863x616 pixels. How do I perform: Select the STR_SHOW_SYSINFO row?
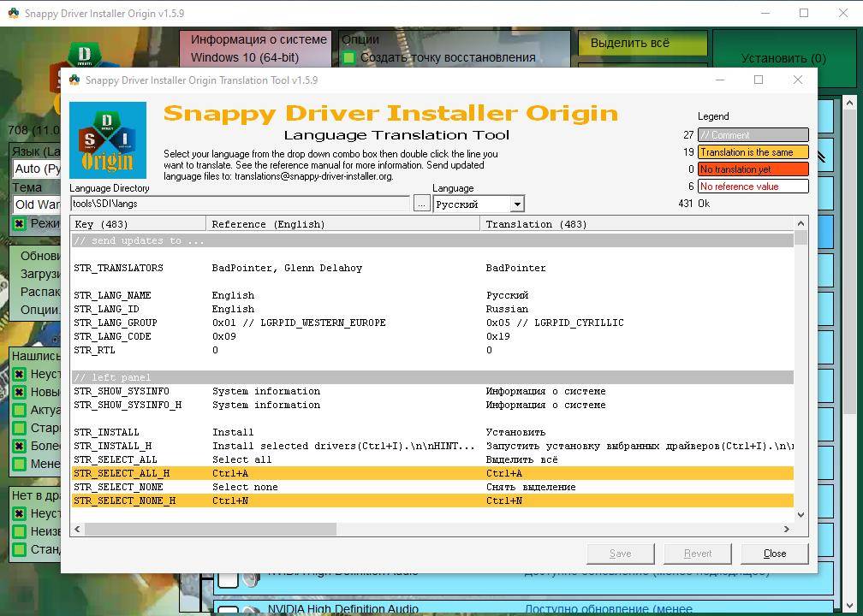(432, 391)
